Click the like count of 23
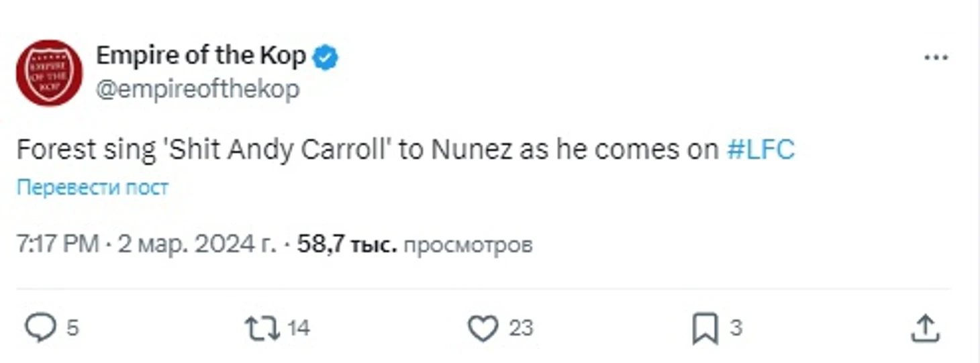980x363 pixels. click(520, 328)
